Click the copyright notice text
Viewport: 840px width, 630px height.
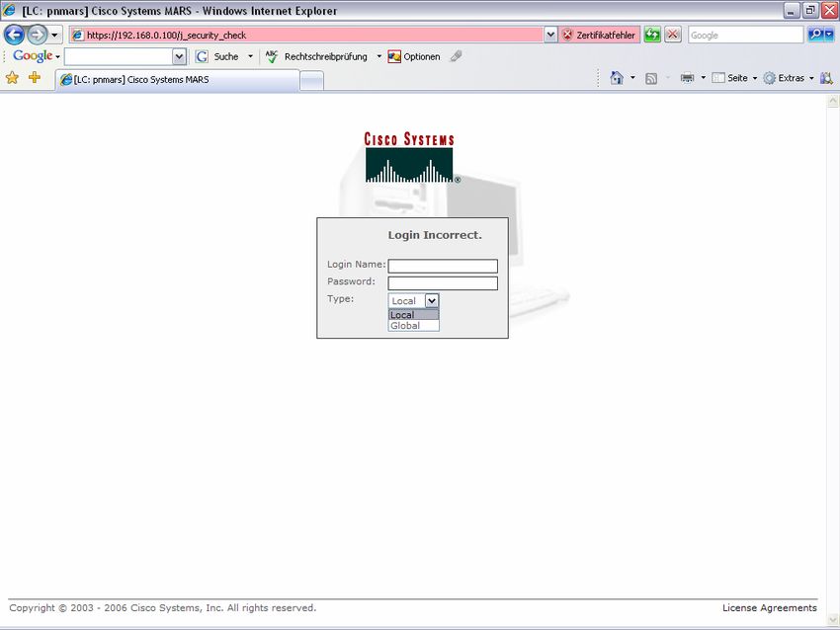click(163, 607)
